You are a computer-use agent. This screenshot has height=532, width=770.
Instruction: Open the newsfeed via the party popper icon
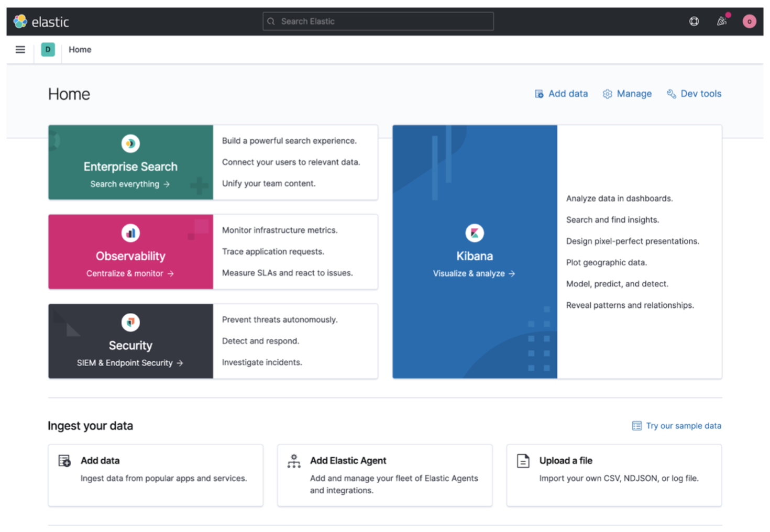722,21
